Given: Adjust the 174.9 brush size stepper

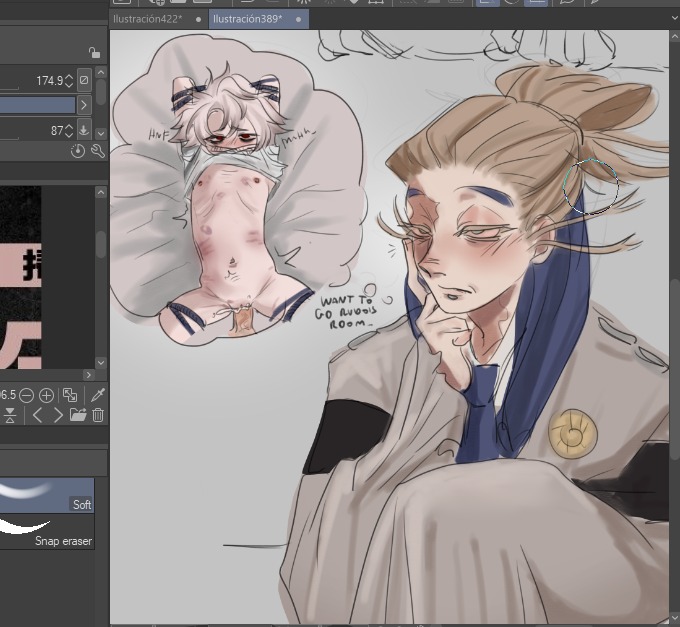Looking at the screenshot, I should coord(69,81).
